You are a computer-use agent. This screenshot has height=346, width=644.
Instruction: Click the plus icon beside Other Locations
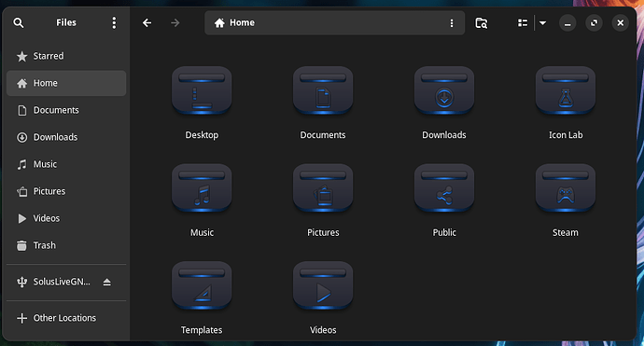(21, 319)
